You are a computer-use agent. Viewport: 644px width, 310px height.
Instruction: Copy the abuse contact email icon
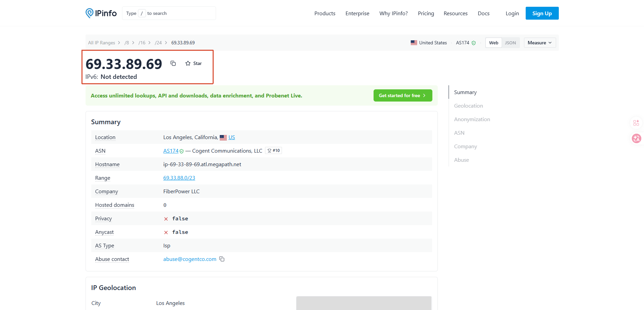(x=222, y=259)
